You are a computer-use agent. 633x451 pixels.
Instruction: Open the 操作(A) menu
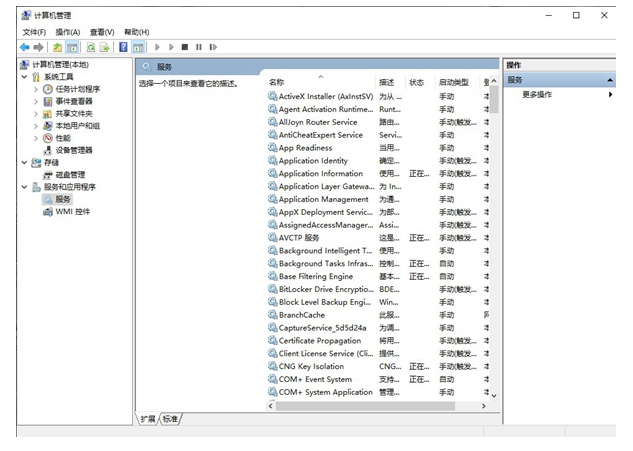pyautogui.click(x=68, y=32)
